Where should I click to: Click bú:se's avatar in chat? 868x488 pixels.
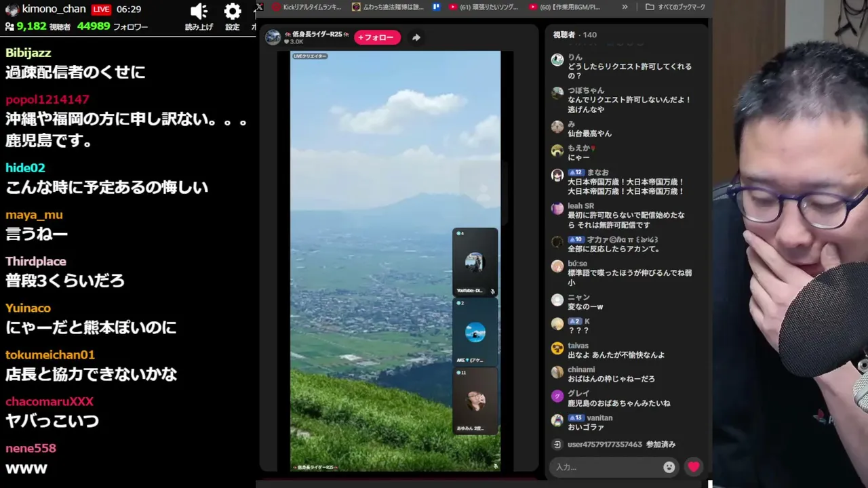tap(557, 266)
